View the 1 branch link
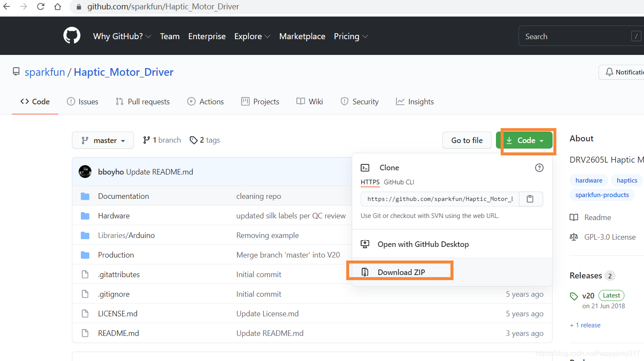Image resolution: width=644 pixels, height=361 pixels. (x=162, y=140)
